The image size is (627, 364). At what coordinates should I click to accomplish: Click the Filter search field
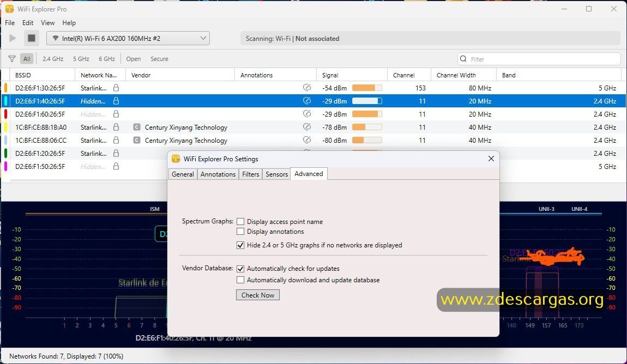coord(539,59)
